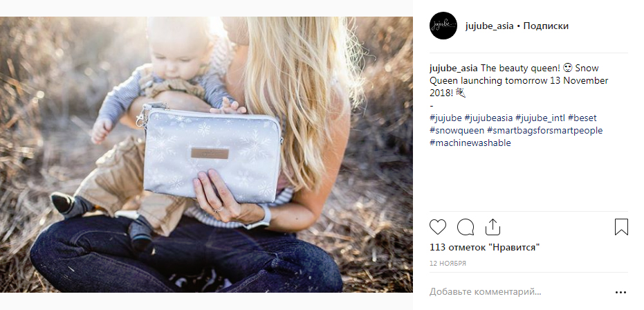This screenshot has width=644, height=310.
Task: Save post using bookmark icon
Action: coord(621,227)
